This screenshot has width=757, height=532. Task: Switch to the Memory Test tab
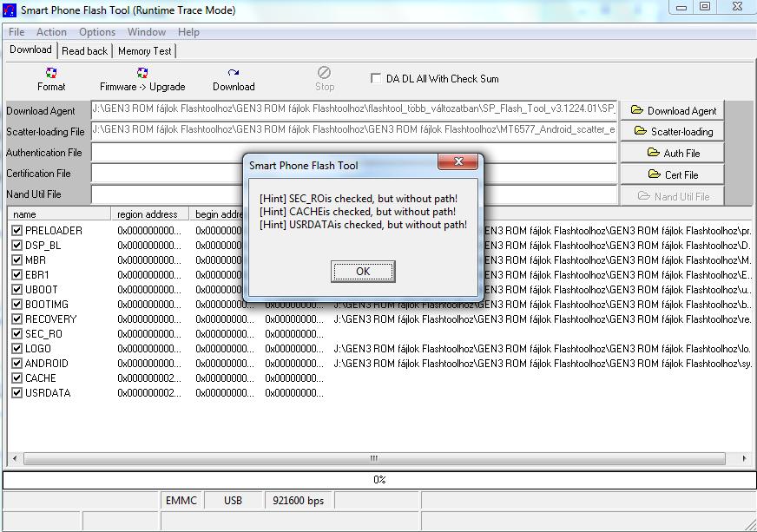pyautogui.click(x=144, y=51)
